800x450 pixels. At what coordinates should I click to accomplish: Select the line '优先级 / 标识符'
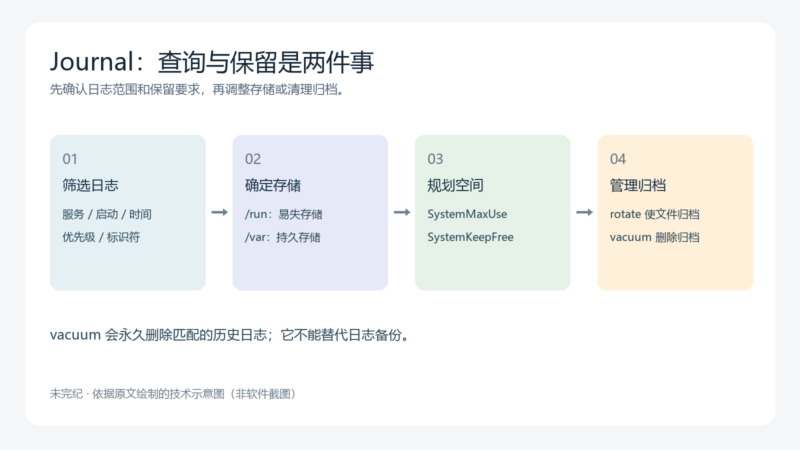point(101,237)
